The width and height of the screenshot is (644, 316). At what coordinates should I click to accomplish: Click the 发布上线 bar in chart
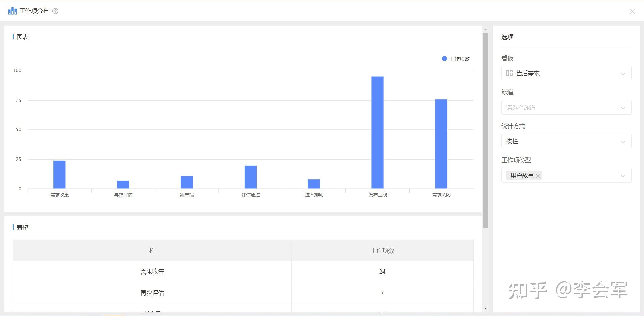point(378,133)
